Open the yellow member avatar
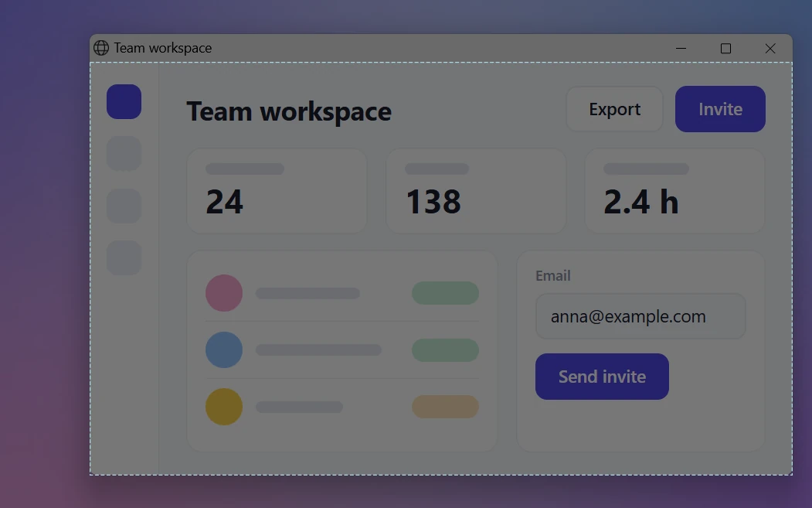Viewport: 812px width, 508px height. coord(224,407)
